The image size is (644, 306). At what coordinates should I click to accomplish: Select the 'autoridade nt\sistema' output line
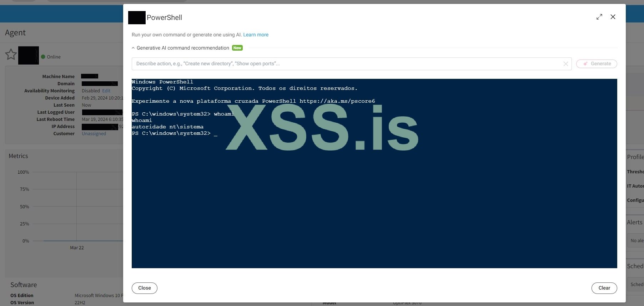167,127
